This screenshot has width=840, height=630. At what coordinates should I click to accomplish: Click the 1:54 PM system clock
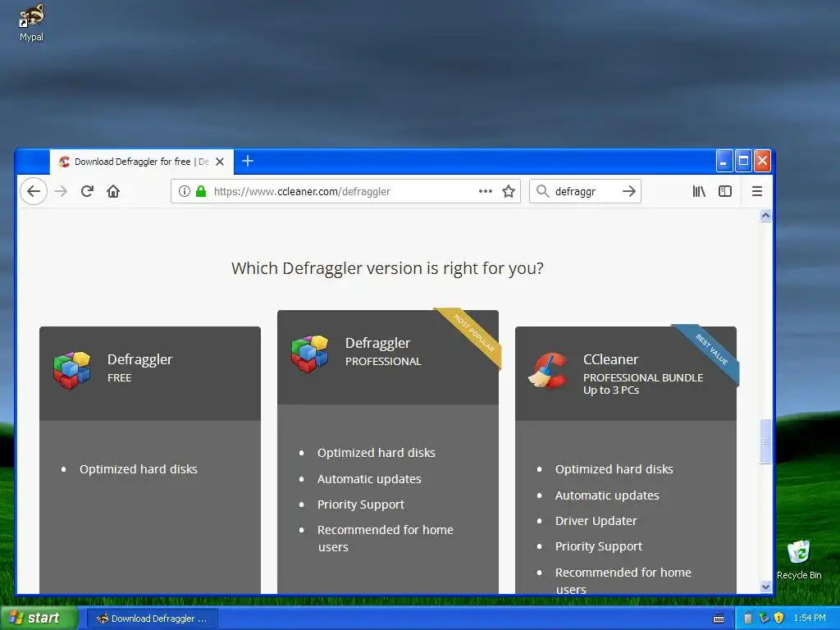click(810, 619)
